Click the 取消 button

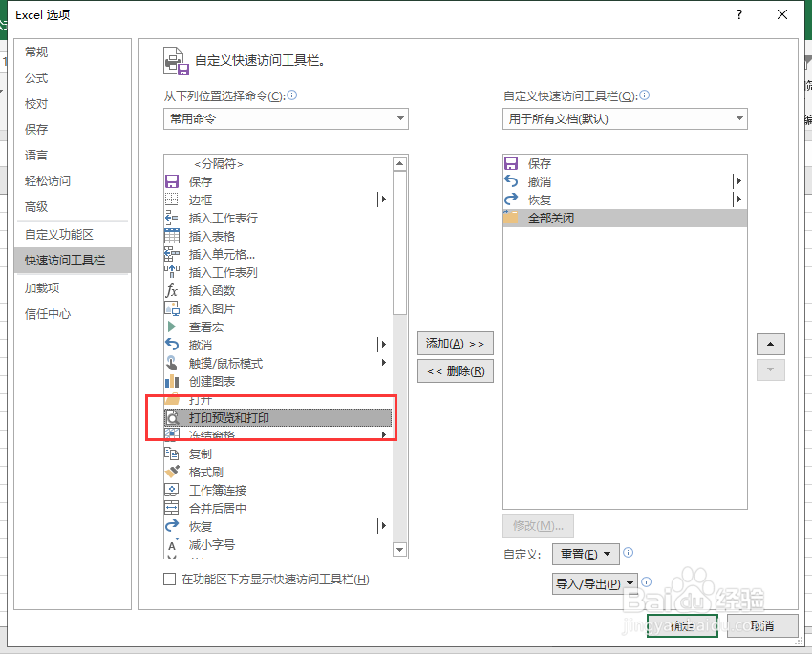point(762,626)
